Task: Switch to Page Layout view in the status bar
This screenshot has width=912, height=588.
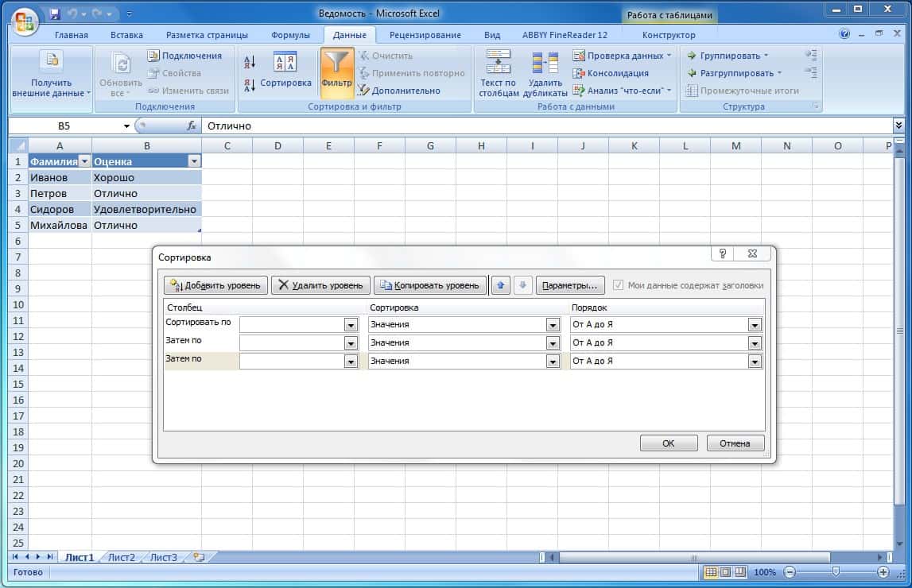Action: [x=726, y=572]
